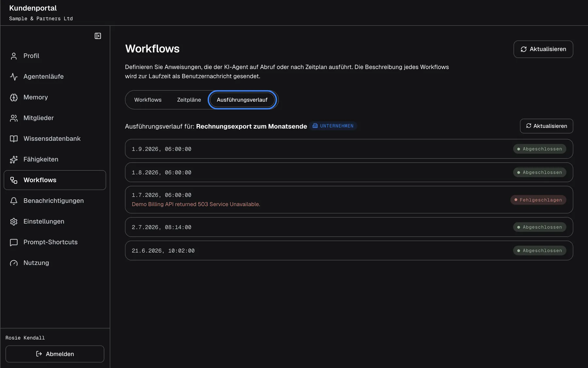Select the Ausführungsverlauf tab

click(242, 100)
